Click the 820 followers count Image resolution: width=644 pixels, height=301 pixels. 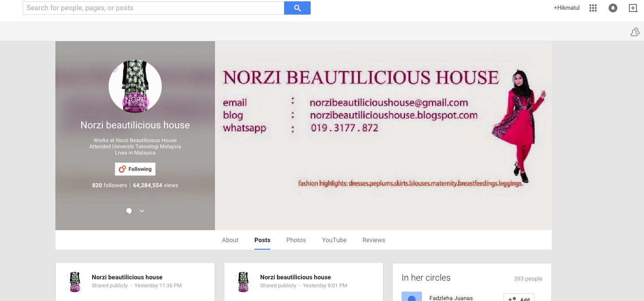[x=109, y=185]
